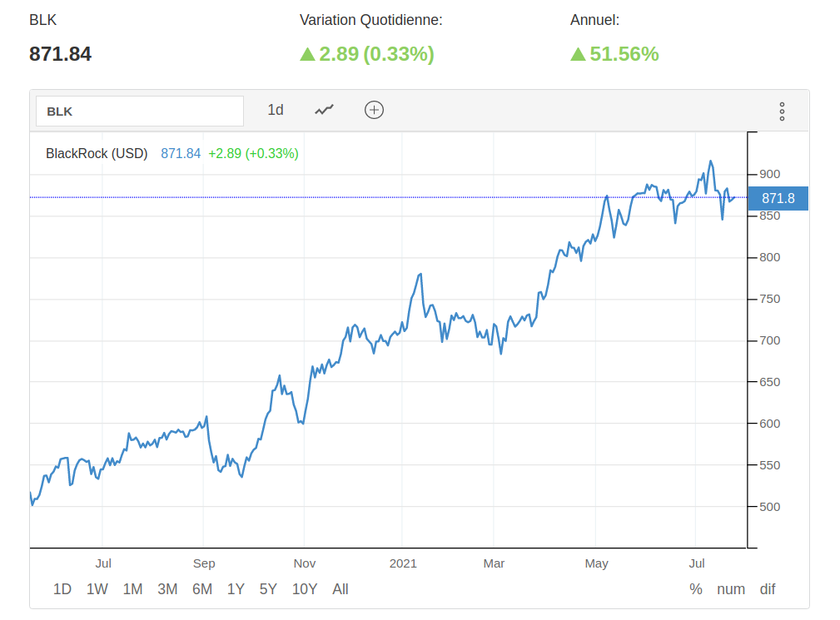Switch to 1M time range
The width and height of the screenshot is (840, 620).
pyautogui.click(x=132, y=589)
